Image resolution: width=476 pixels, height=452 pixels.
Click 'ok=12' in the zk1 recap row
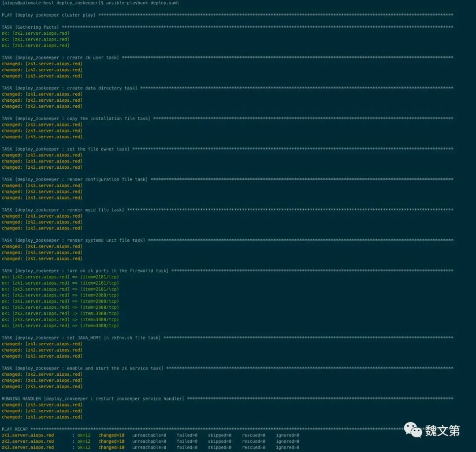click(x=84, y=435)
